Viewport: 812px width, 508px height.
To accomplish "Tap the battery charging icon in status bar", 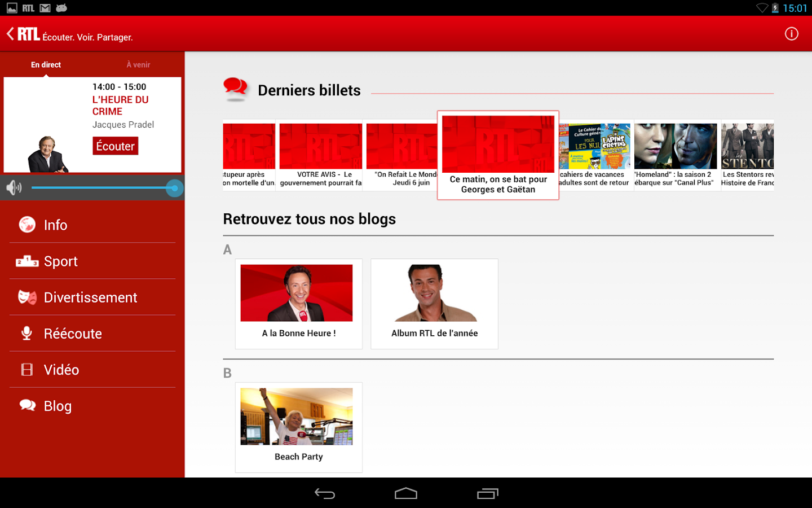I will (775, 8).
